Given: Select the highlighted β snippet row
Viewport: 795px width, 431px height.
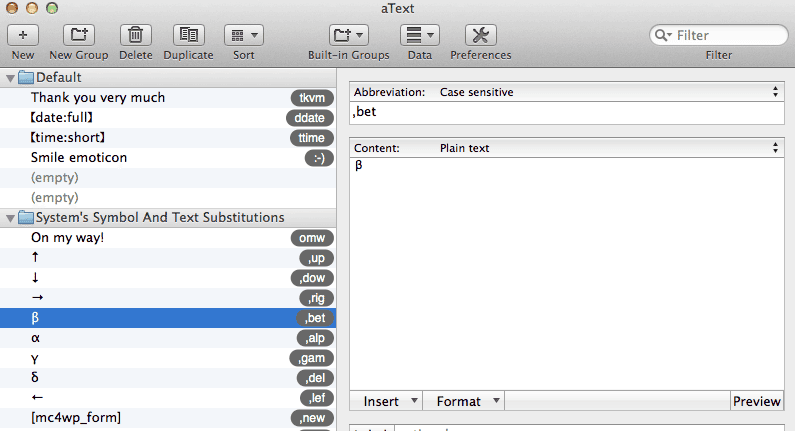Looking at the screenshot, I should point(168,318).
